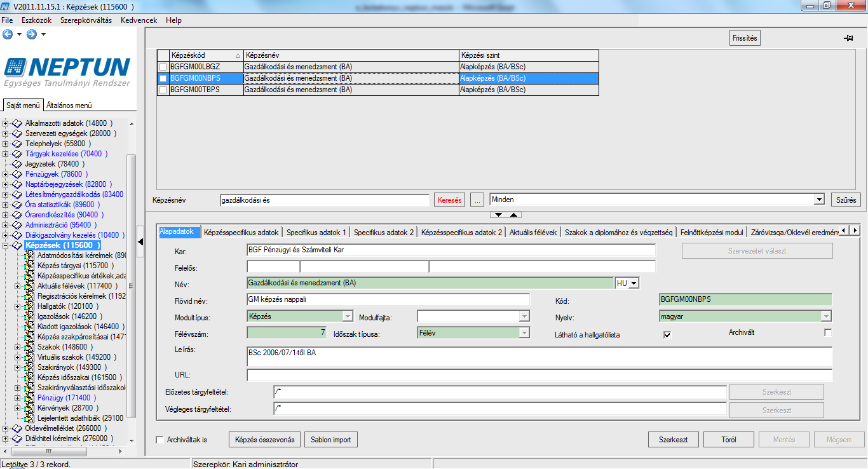Viewport: 868px width, 469px height.
Task: Click the red Keresés button
Action: (x=450, y=200)
